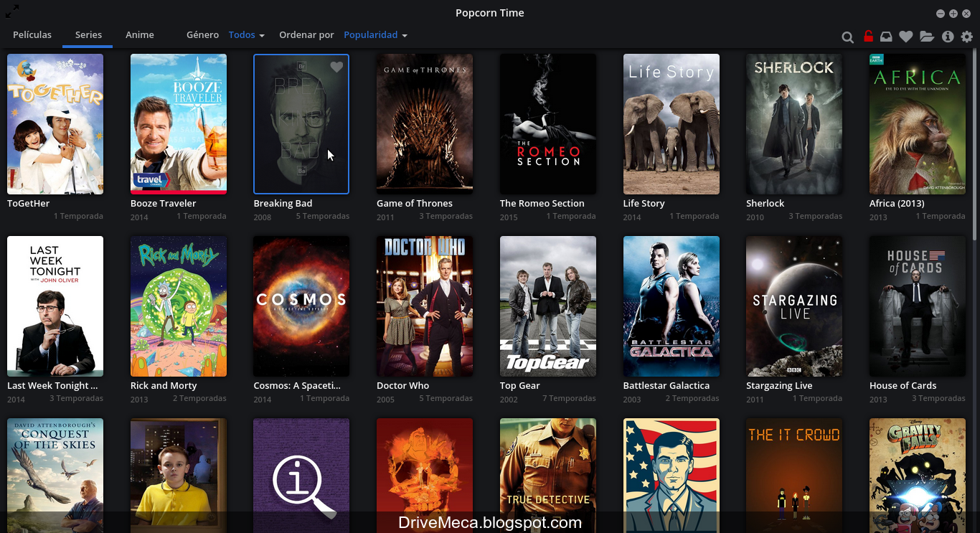The height and width of the screenshot is (533, 980).
Task: Open the search tool
Action: [x=847, y=37]
